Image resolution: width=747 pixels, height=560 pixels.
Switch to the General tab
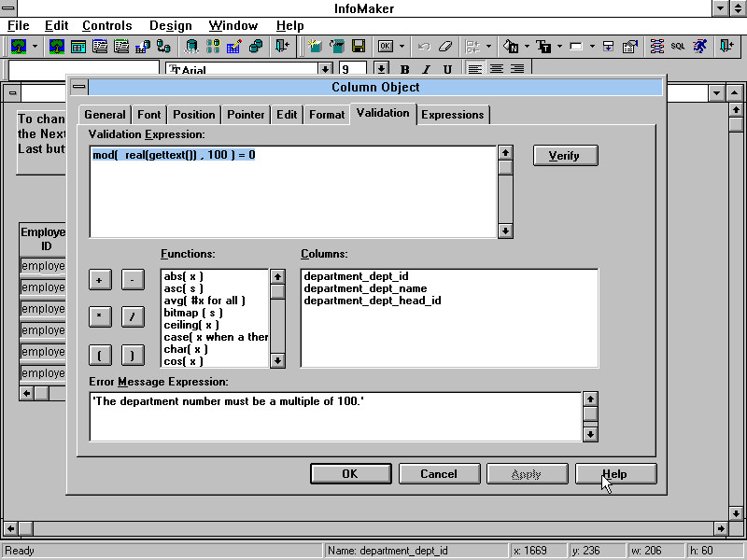point(105,115)
